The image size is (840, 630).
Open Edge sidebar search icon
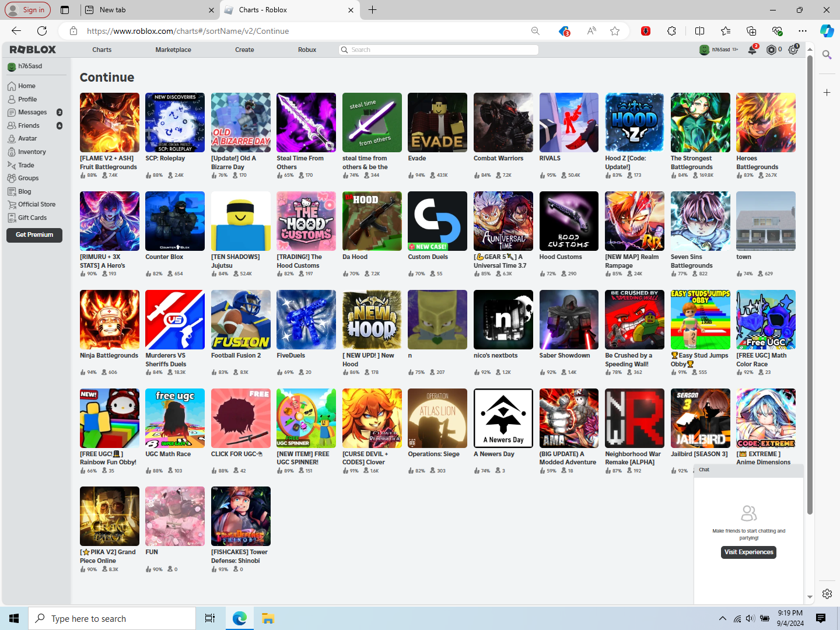pos(827,55)
